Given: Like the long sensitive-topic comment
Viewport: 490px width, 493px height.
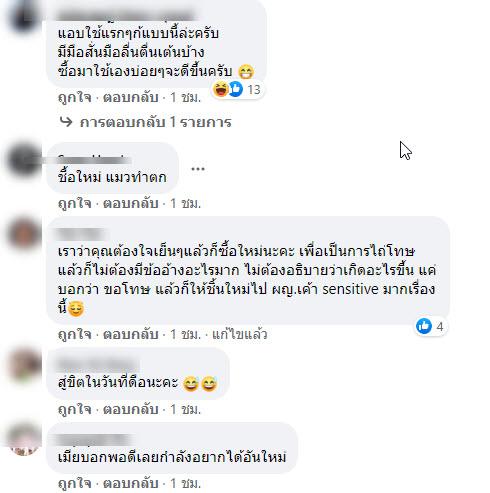Looking at the screenshot, I should (75, 334).
